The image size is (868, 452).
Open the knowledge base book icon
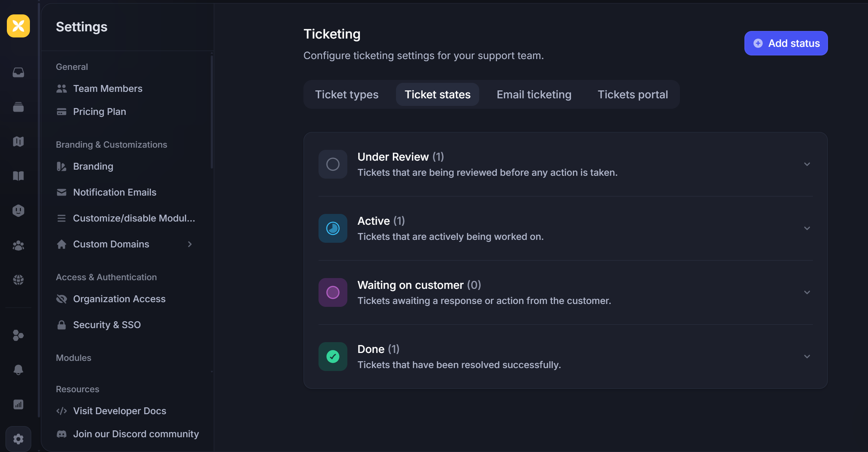coord(18,176)
